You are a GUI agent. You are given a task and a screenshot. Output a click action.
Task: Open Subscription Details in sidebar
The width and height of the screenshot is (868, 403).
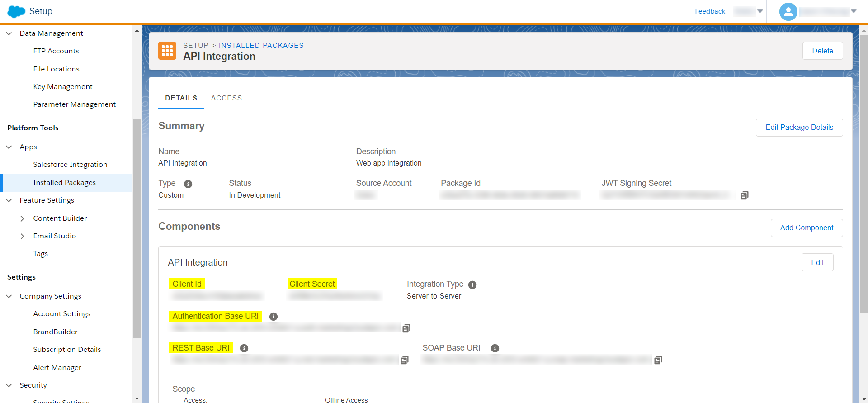coord(67,350)
